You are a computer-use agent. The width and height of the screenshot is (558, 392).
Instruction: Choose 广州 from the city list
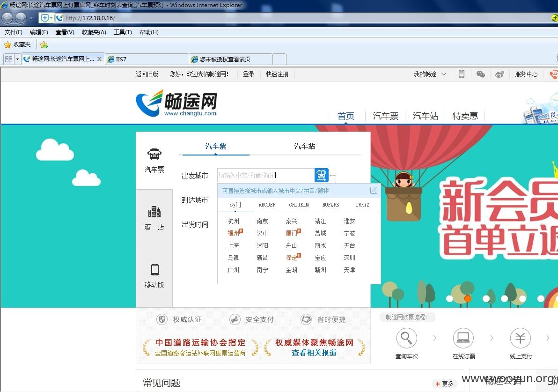click(x=234, y=270)
